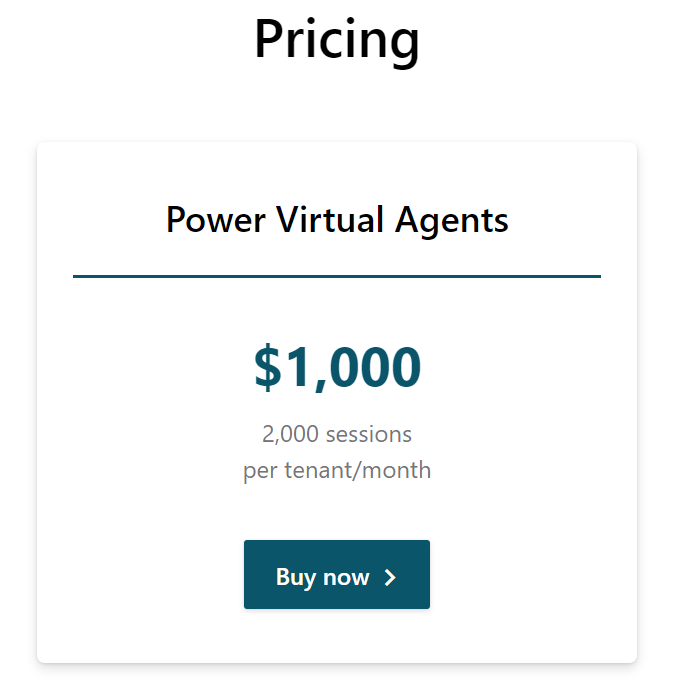Click the word Agents in the card title

(x=452, y=221)
